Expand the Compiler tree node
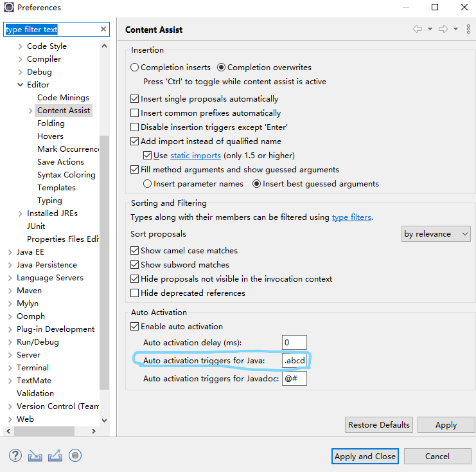The image size is (476, 472). click(x=20, y=59)
